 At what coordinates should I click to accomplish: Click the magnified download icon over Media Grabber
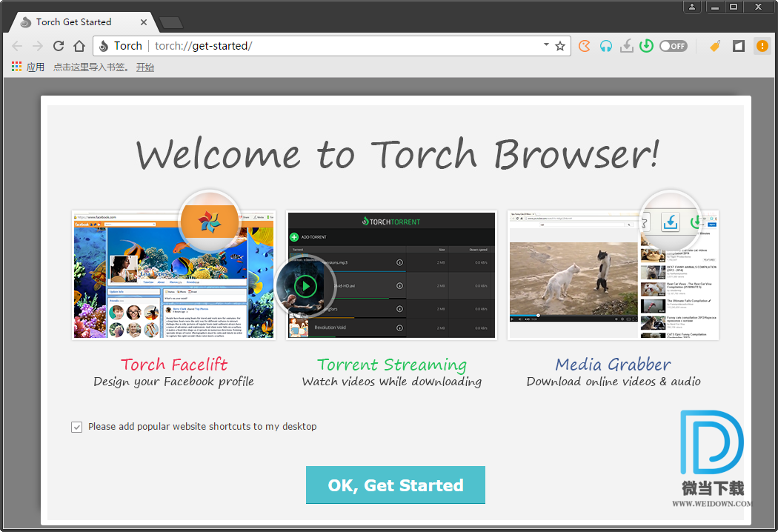tap(671, 222)
